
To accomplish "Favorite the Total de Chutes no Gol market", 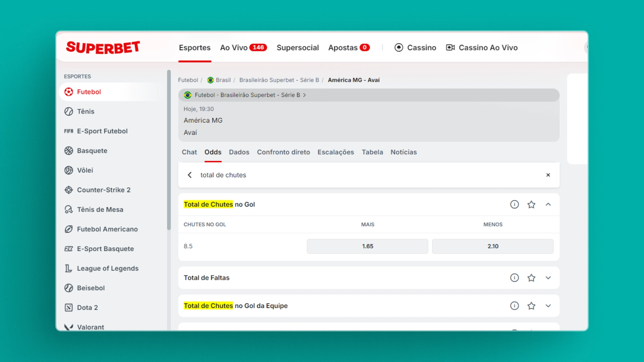I will (x=531, y=204).
